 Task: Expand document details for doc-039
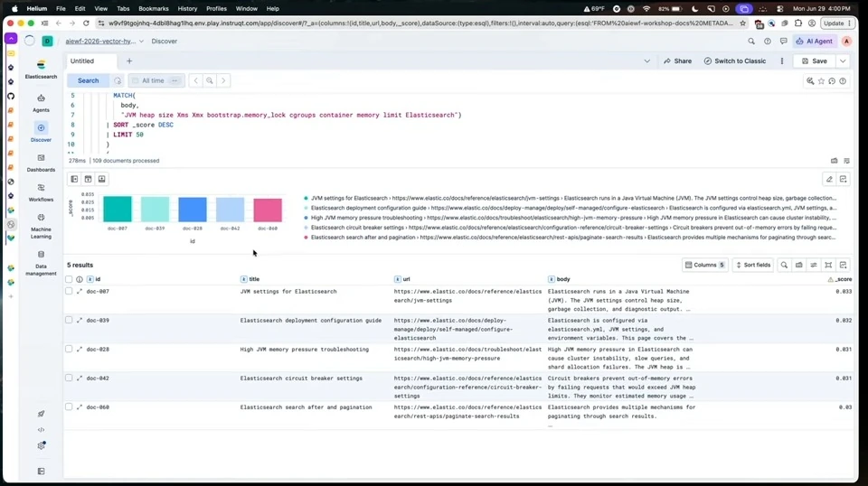[x=80, y=320]
